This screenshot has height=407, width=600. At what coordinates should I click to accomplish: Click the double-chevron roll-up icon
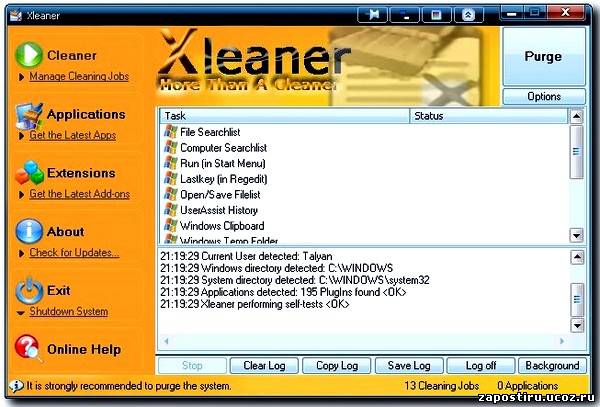pos(469,15)
